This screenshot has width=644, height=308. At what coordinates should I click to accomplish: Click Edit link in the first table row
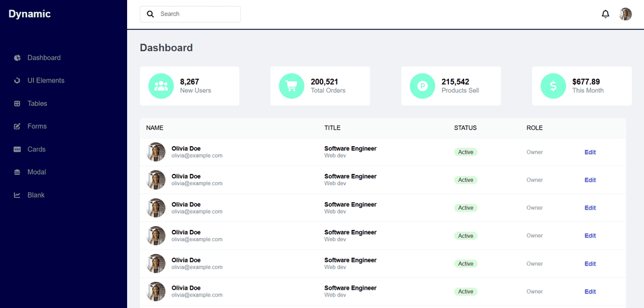(590, 152)
